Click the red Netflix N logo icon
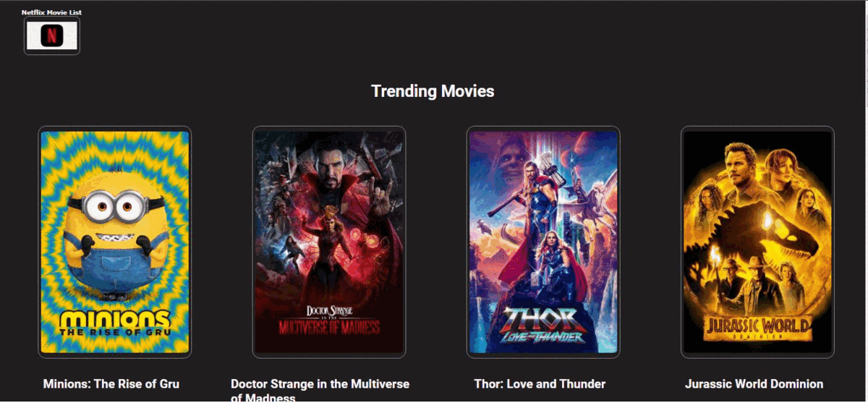This screenshot has height=403, width=868. (51, 35)
